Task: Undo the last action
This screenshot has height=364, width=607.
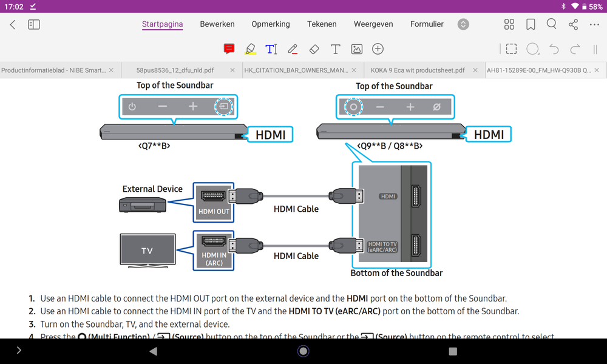Action: [554, 49]
